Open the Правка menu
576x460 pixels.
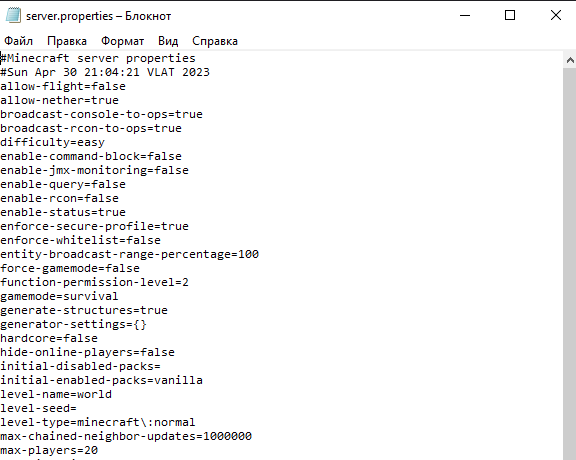[x=67, y=41]
